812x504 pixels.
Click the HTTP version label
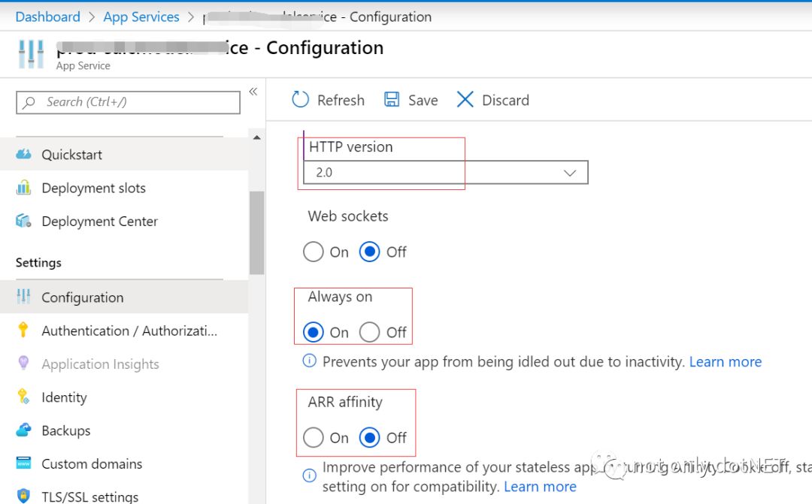point(350,147)
